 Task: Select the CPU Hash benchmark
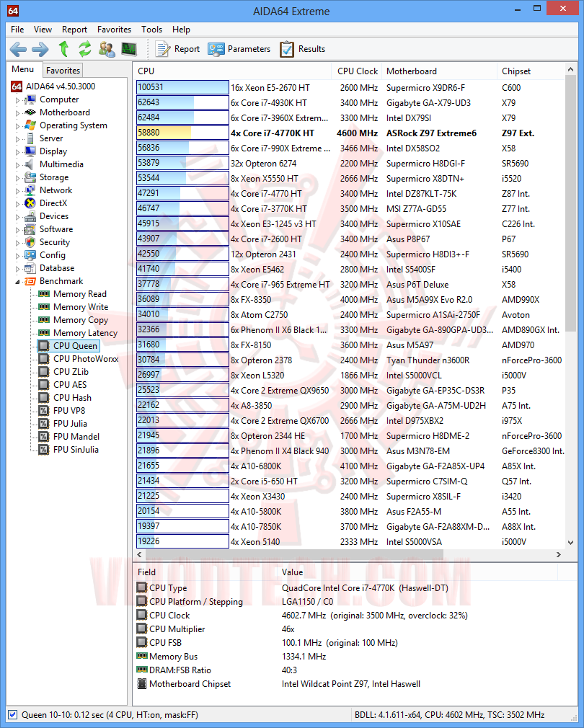[72, 398]
